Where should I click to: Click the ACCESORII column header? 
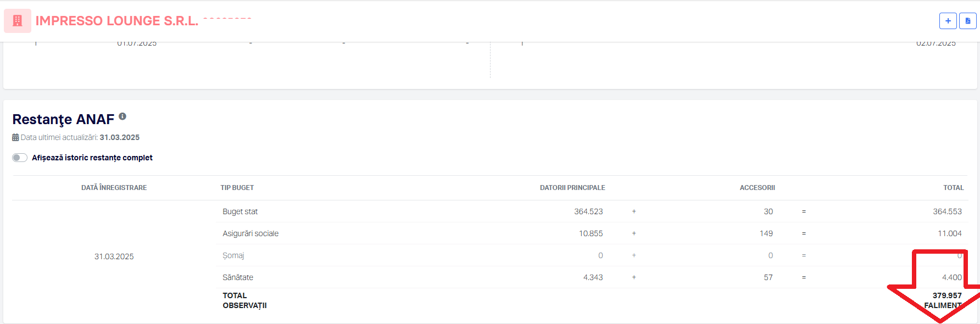pyautogui.click(x=757, y=188)
